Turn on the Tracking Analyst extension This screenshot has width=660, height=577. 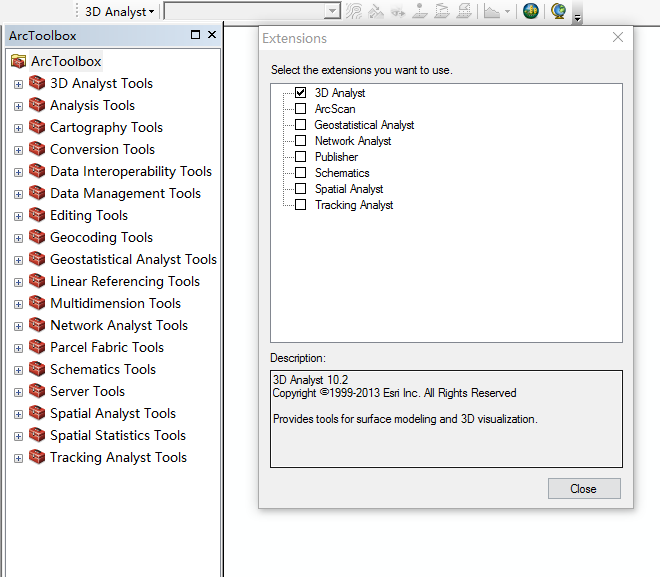[301, 205]
